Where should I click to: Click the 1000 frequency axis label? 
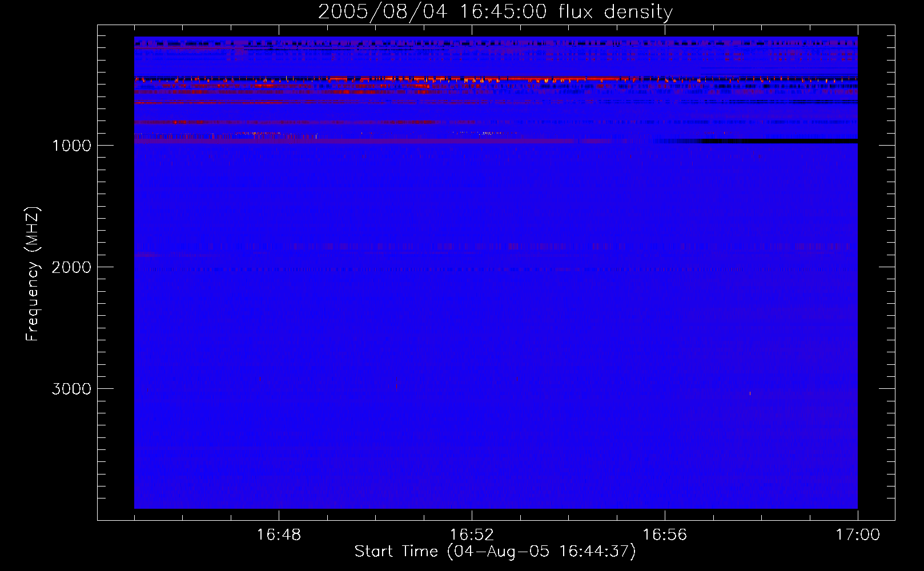coord(71,146)
